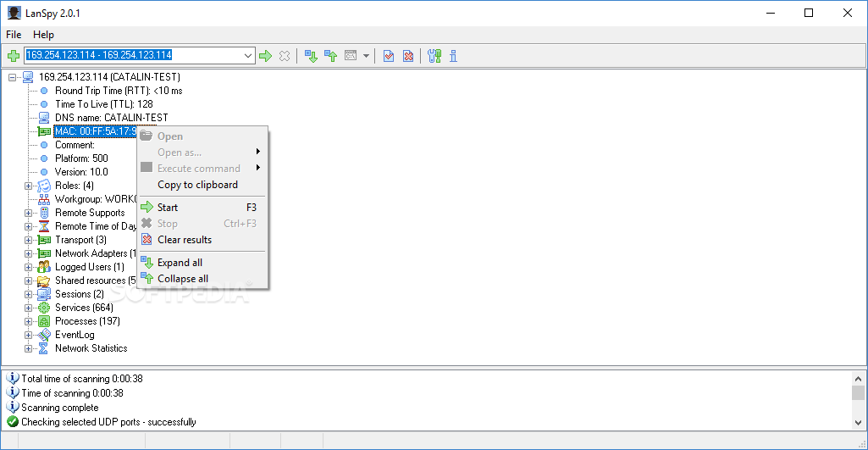Click inside the IP range input field

coord(133,55)
